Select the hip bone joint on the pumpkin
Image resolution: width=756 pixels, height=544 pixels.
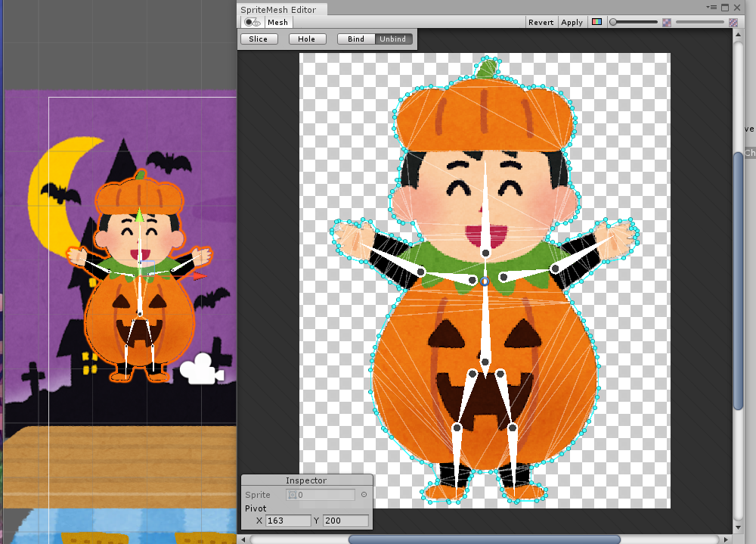pos(485,362)
